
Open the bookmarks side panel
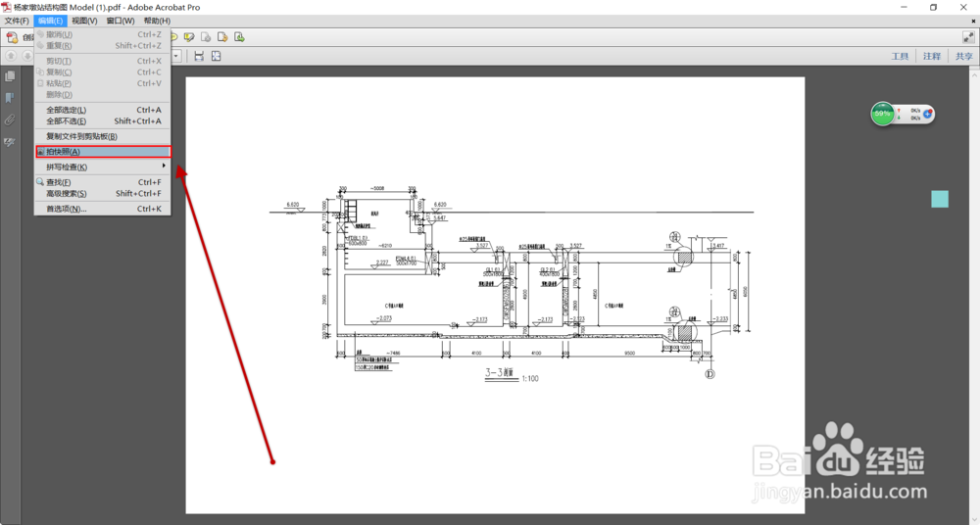[10, 98]
